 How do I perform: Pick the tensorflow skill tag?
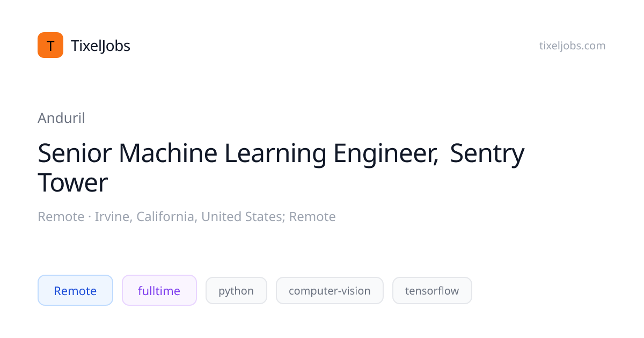point(432,291)
